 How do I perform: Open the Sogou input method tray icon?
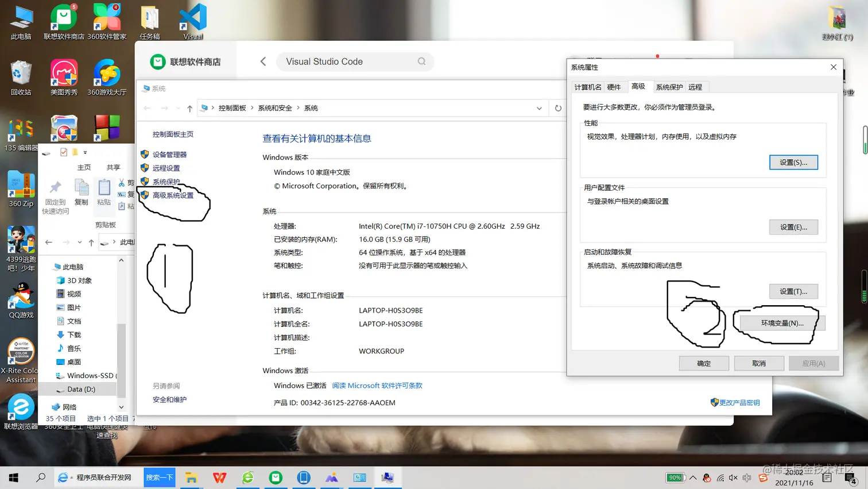763,478
